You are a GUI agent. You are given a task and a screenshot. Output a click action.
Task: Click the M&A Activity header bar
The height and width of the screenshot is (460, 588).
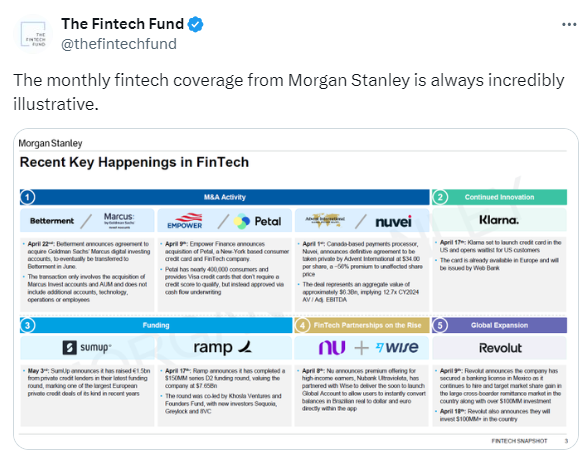click(x=225, y=197)
